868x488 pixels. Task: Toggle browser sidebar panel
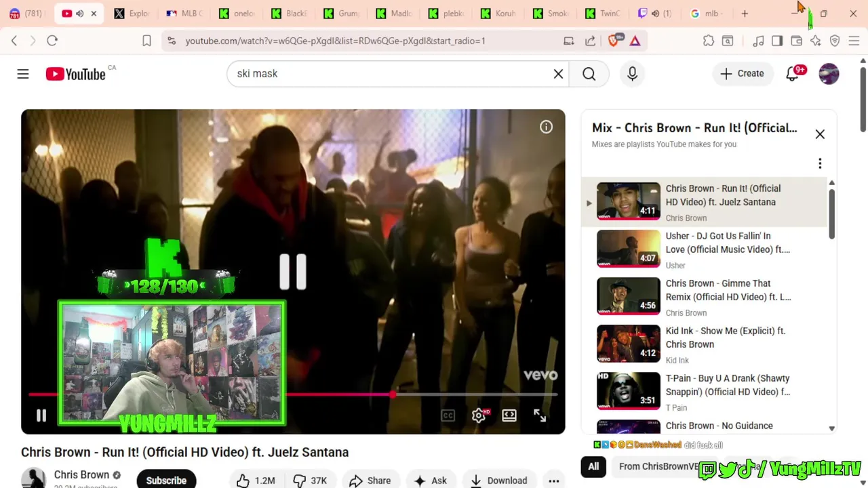click(777, 41)
